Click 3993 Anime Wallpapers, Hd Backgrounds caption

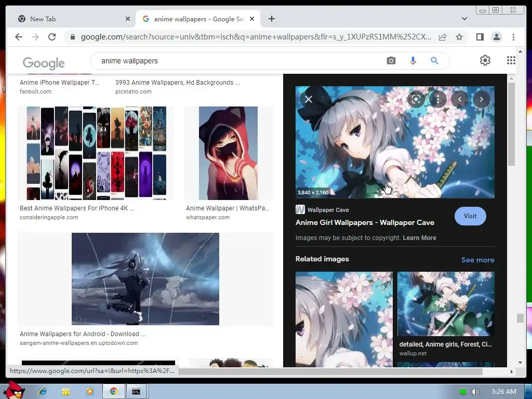178,83
